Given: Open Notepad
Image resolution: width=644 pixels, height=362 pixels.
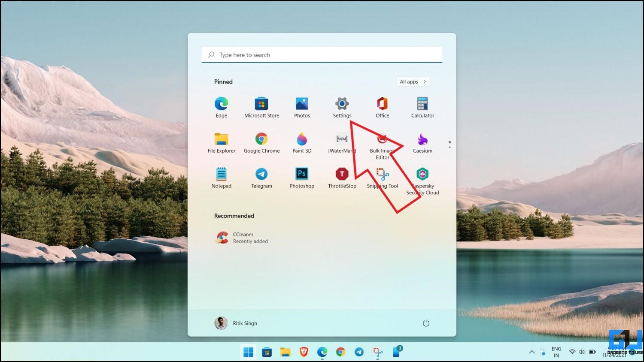Looking at the screenshot, I should point(222,178).
